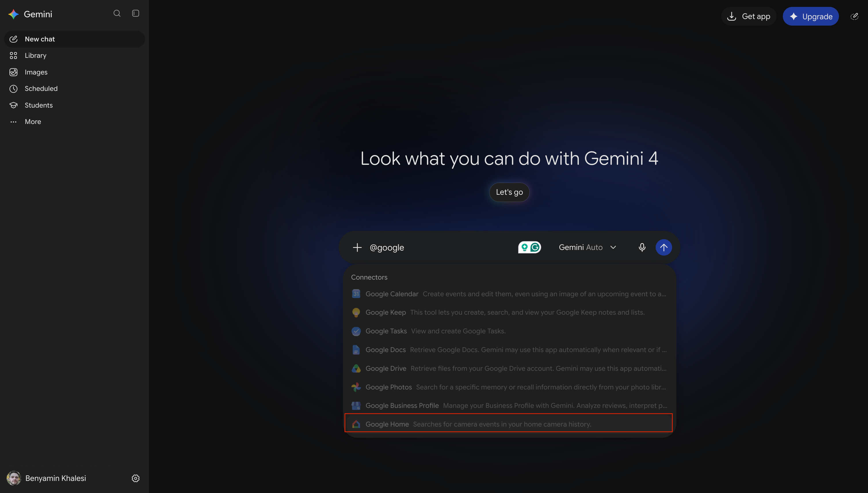Click the teal lightbulb extension icon
Viewport: 868px width, 493px height.
[x=524, y=248]
